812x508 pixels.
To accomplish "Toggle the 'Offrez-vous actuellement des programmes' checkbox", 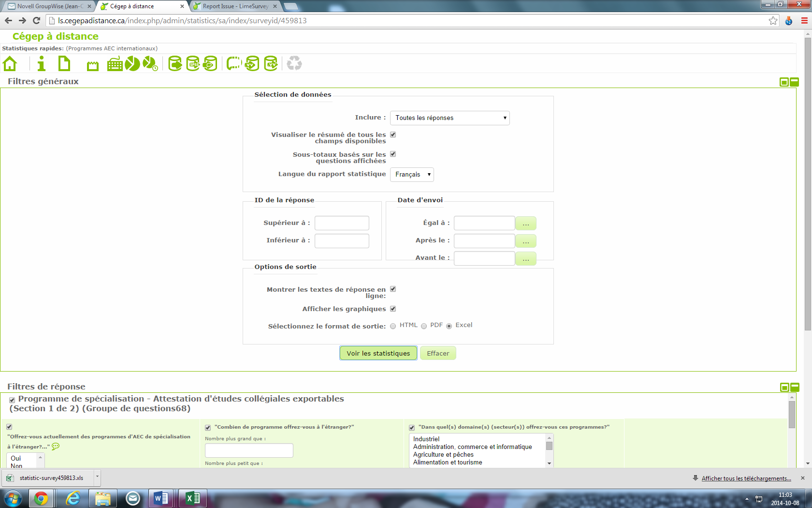I will [9, 427].
